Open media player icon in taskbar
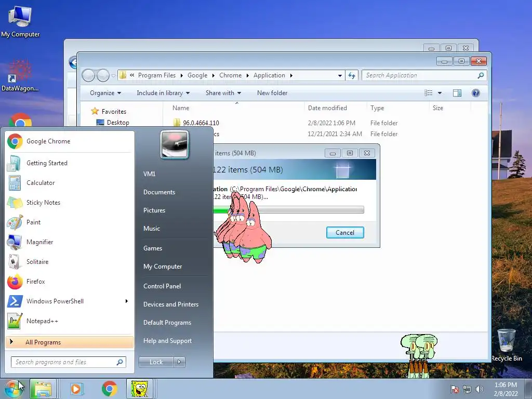532x399 pixels. (x=76, y=389)
